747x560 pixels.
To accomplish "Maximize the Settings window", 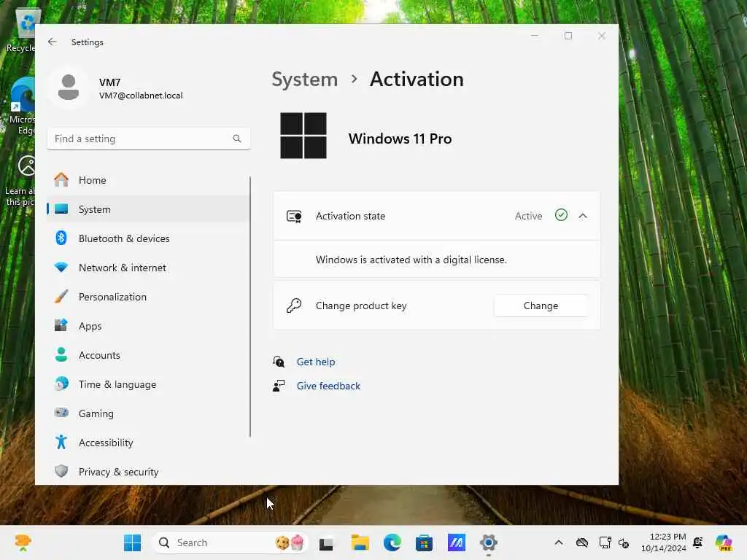I will [568, 36].
